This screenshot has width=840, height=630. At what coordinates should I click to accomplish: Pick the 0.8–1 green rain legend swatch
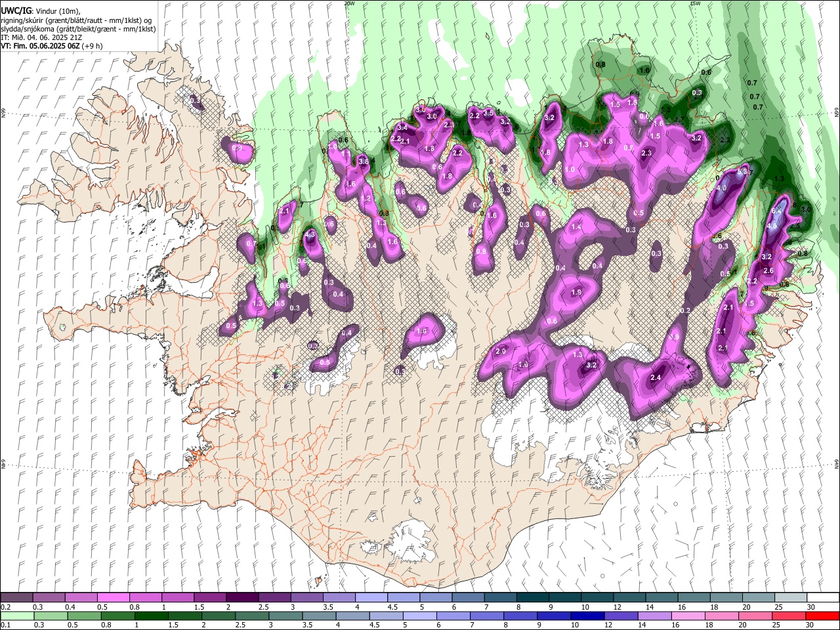click(x=117, y=616)
